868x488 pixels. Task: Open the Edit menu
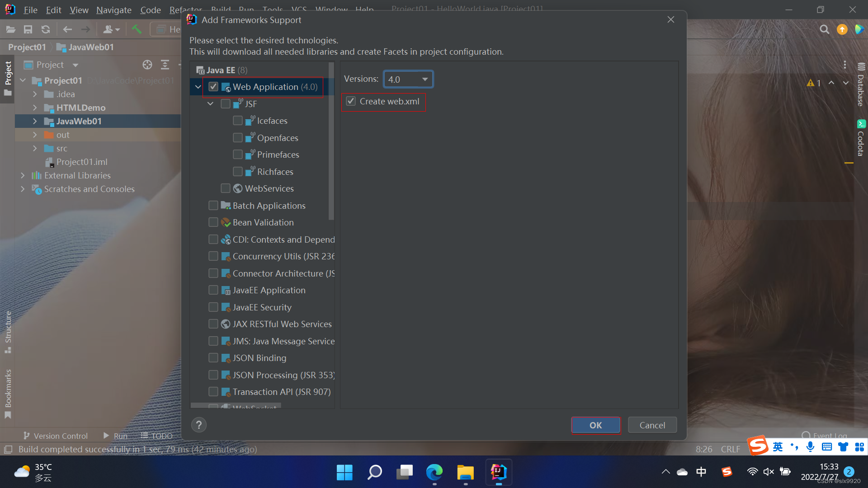pyautogui.click(x=53, y=10)
